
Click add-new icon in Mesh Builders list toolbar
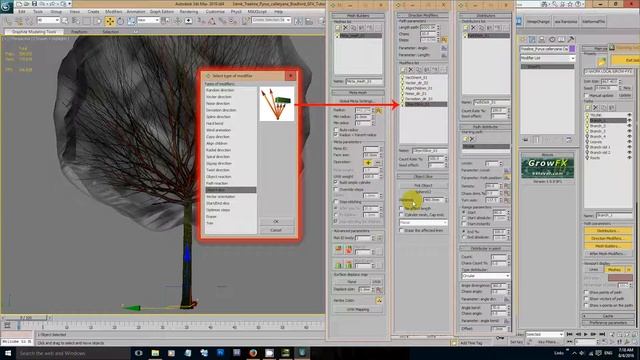coord(338,28)
